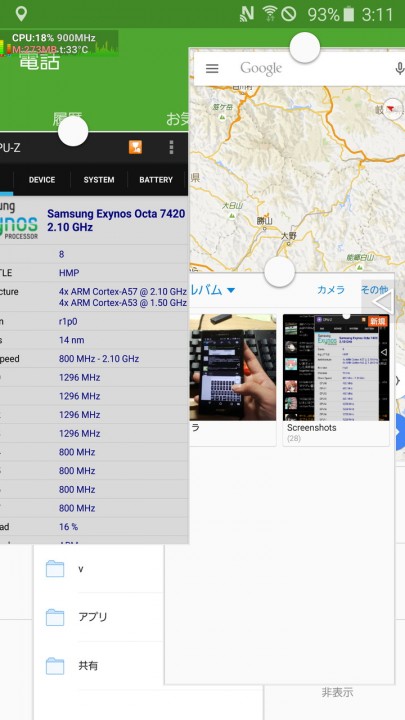Tap the 800 MHz - 2.10 GHz clock range
This screenshot has height=720, width=405.
point(99,359)
